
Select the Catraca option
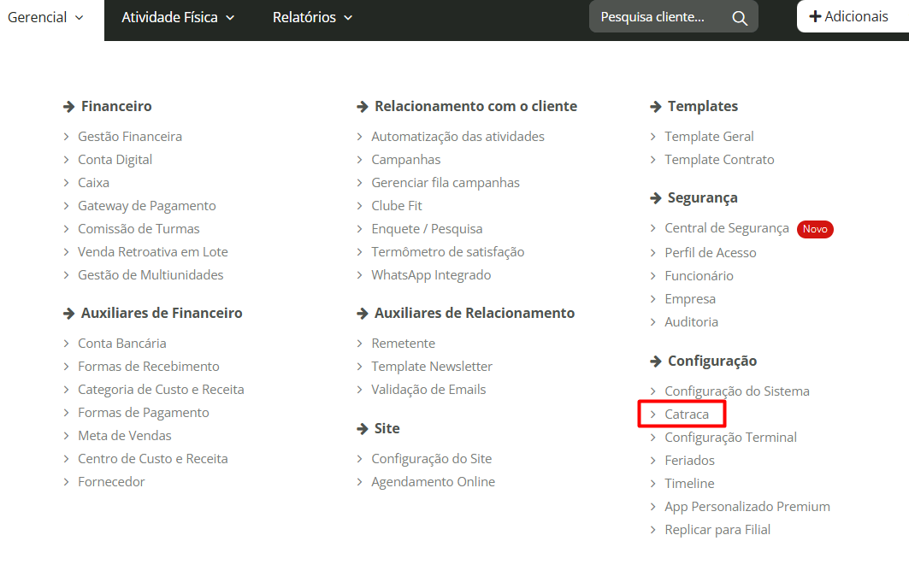687,415
